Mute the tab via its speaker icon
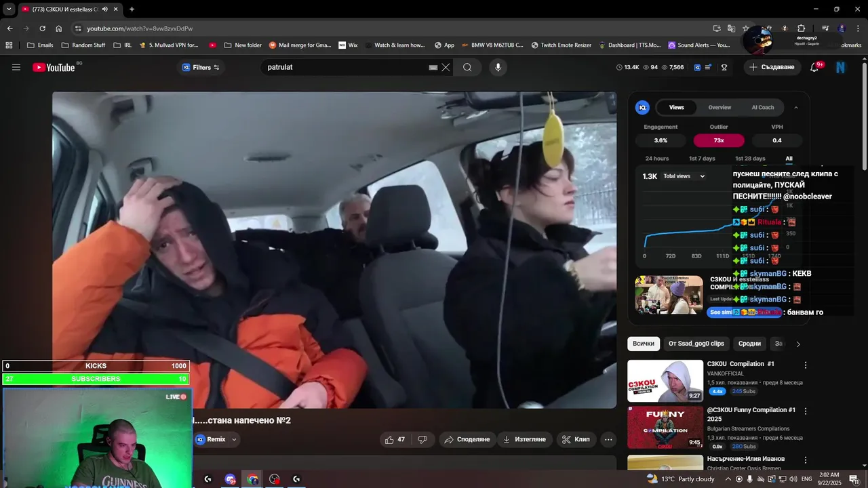Image resolution: width=868 pixels, height=488 pixels. coord(104,9)
